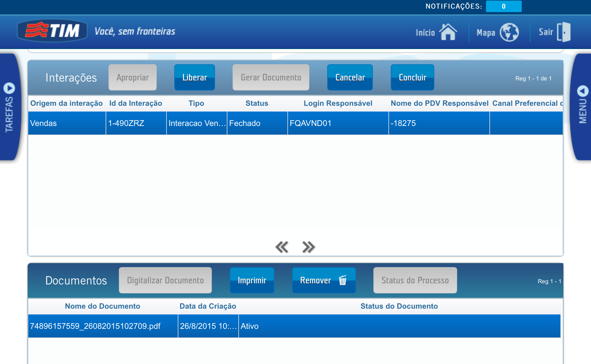Click the Fechado status cell
Viewport: 591px width, 364px height.
tap(257, 123)
